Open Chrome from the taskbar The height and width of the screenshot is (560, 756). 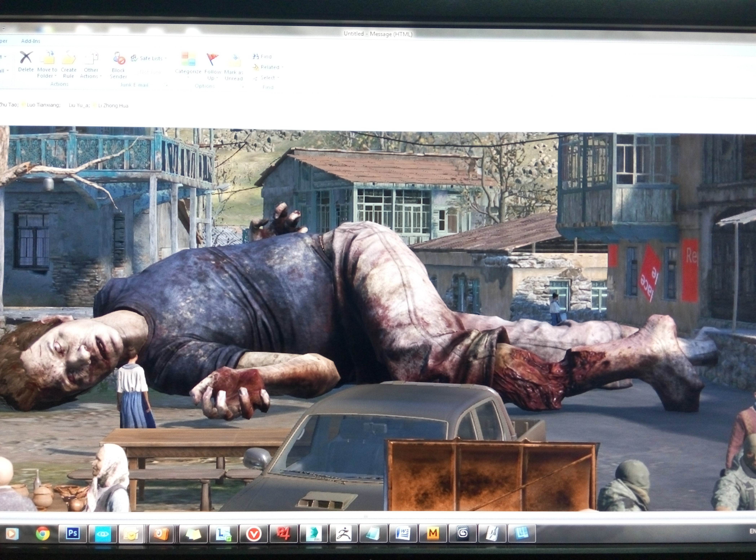pyautogui.click(x=43, y=533)
